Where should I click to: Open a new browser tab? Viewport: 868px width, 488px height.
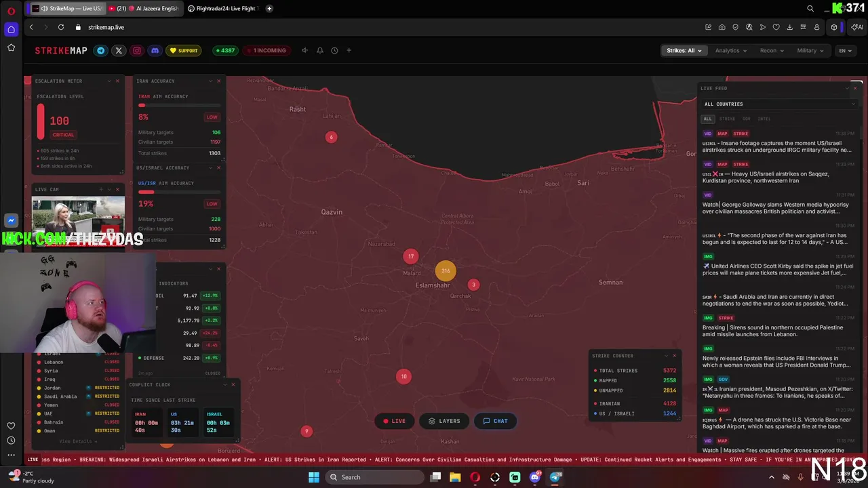point(269,8)
